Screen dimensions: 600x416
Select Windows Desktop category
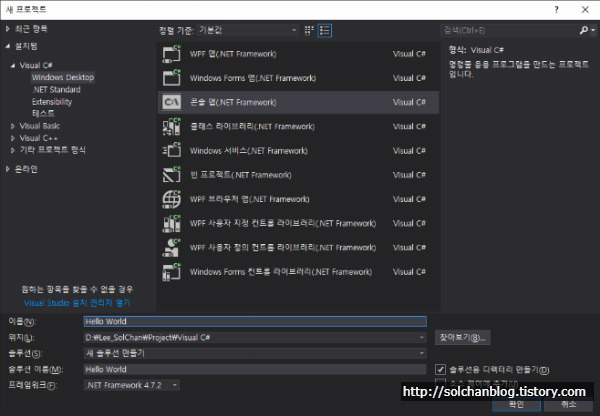coord(63,77)
